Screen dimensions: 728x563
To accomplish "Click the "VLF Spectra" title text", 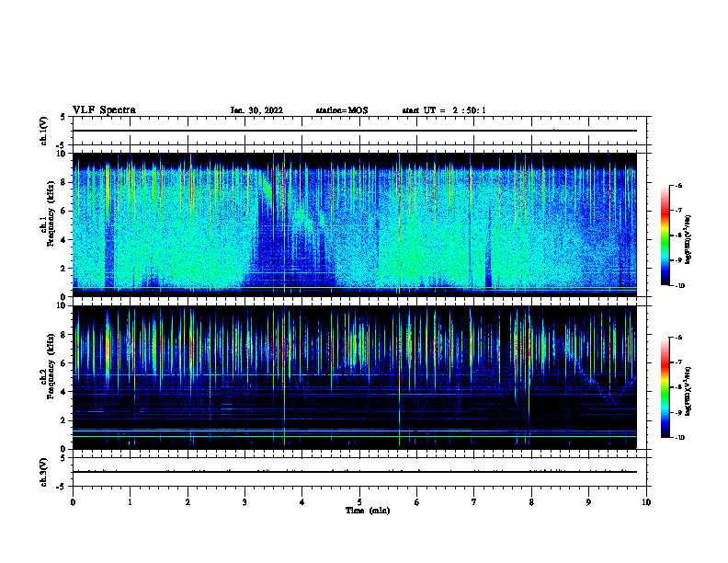I will point(104,110).
